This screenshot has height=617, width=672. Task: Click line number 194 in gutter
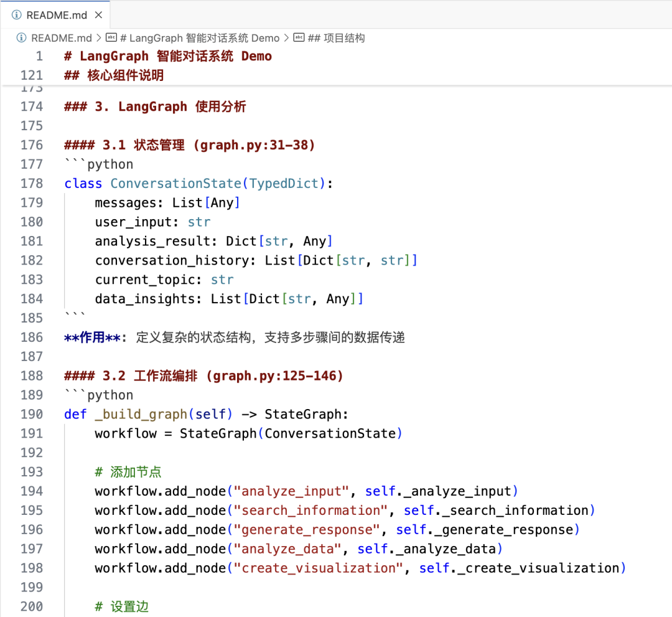[x=32, y=491]
